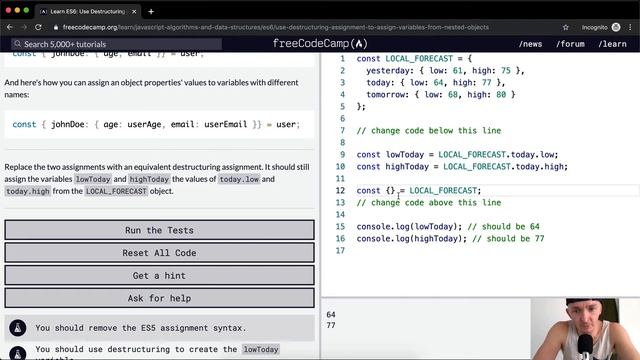
Task: Click the macOS yellow minimize button
Action: pyautogui.click(x=17, y=10)
